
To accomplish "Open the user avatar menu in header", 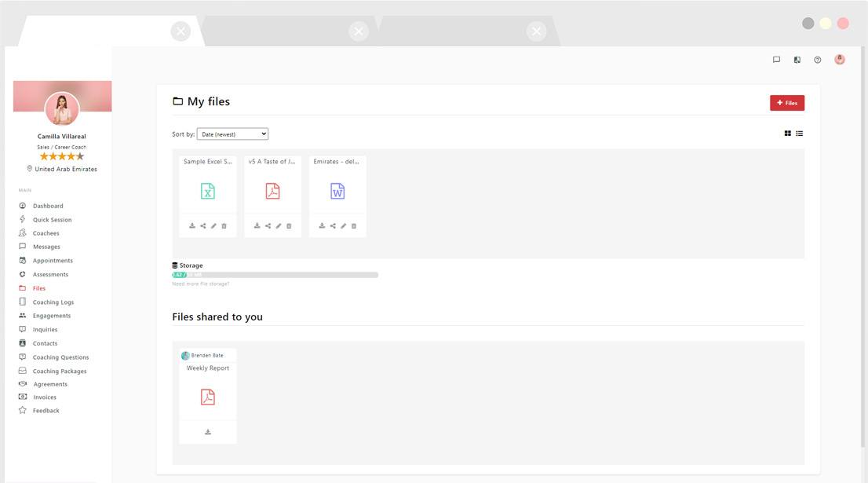I will (x=840, y=60).
